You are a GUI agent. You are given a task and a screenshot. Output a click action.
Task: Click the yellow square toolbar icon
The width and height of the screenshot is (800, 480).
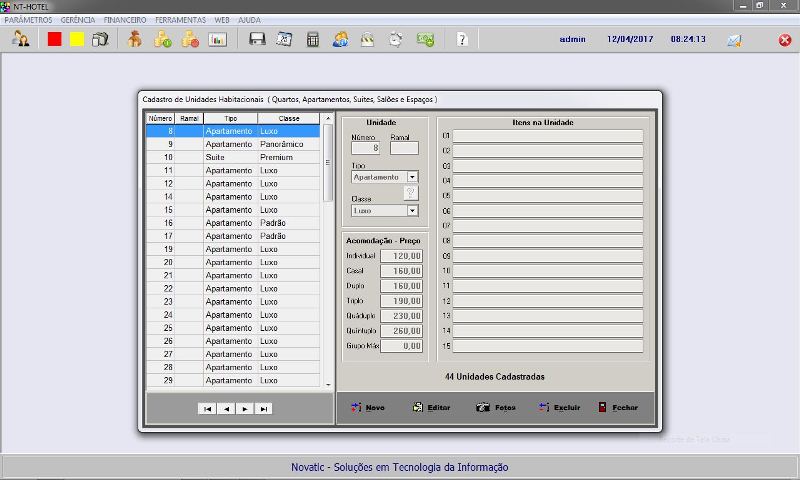coord(77,40)
